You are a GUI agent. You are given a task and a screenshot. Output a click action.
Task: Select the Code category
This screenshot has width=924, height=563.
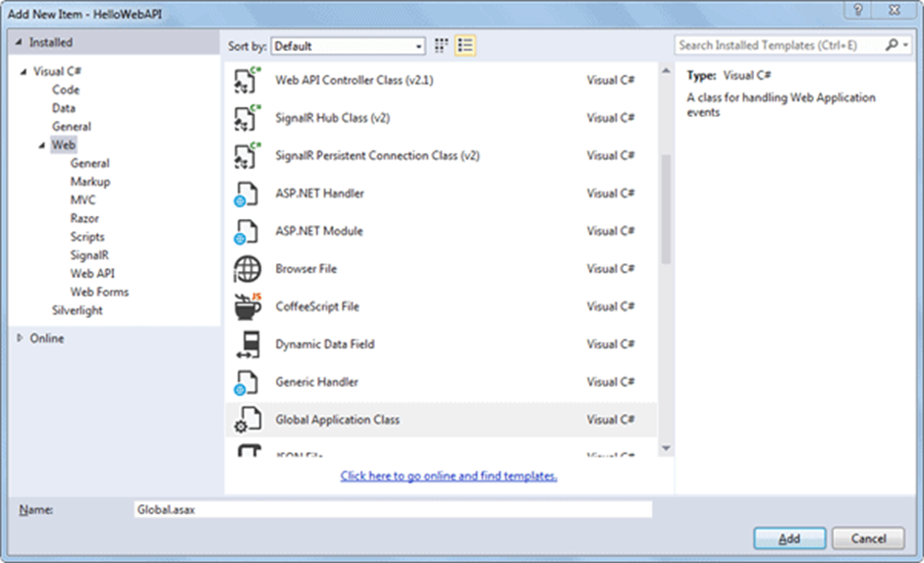point(66,89)
